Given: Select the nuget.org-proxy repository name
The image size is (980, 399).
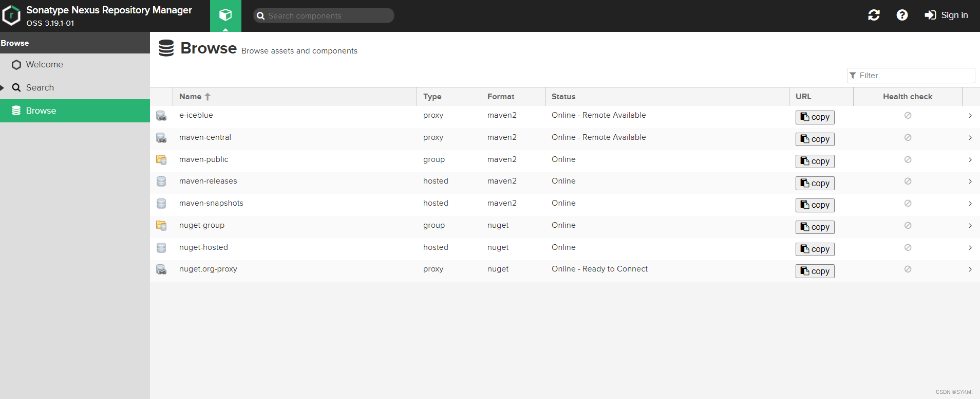Looking at the screenshot, I should click(208, 269).
